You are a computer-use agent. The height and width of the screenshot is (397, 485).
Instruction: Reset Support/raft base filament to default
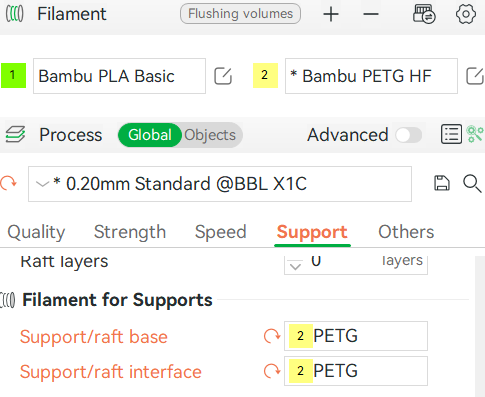[272, 336]
